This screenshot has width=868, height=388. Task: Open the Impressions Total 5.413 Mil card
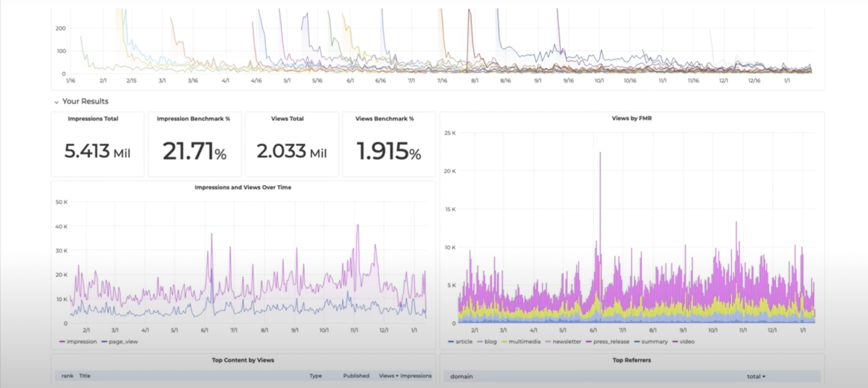coord(98,144)
